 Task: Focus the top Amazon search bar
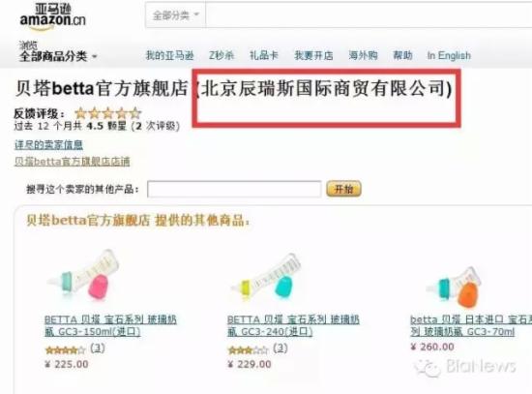(369, 15)
